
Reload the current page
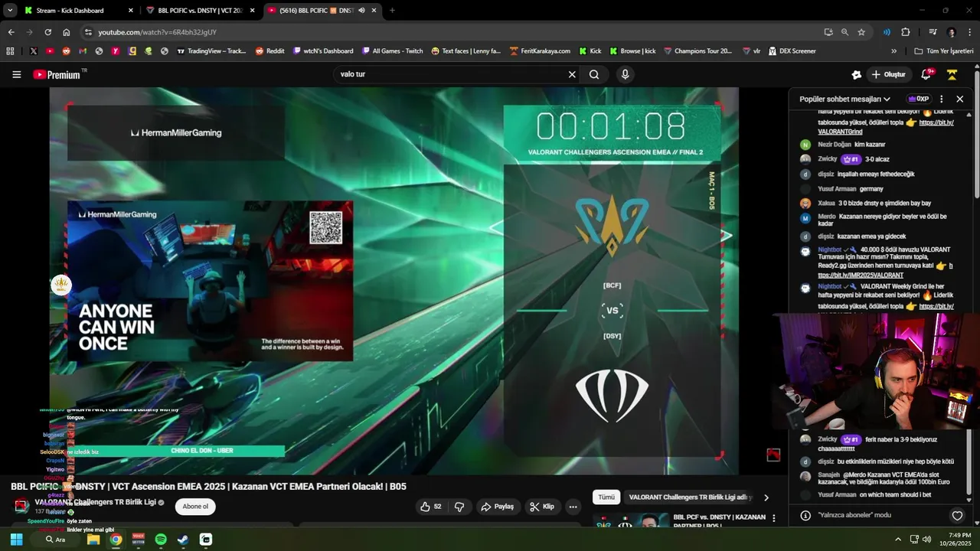click(47, 32)
